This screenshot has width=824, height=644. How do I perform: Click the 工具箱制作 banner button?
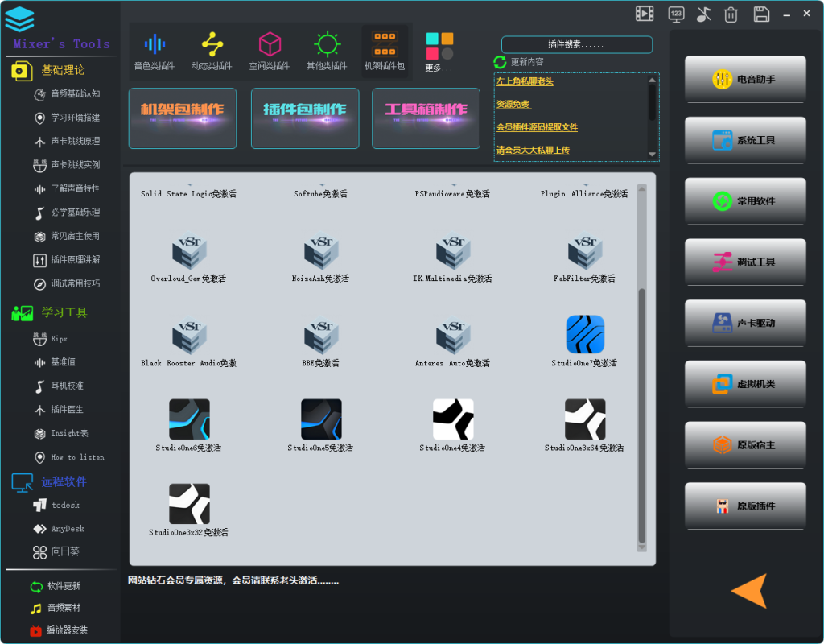coord(426,118)
